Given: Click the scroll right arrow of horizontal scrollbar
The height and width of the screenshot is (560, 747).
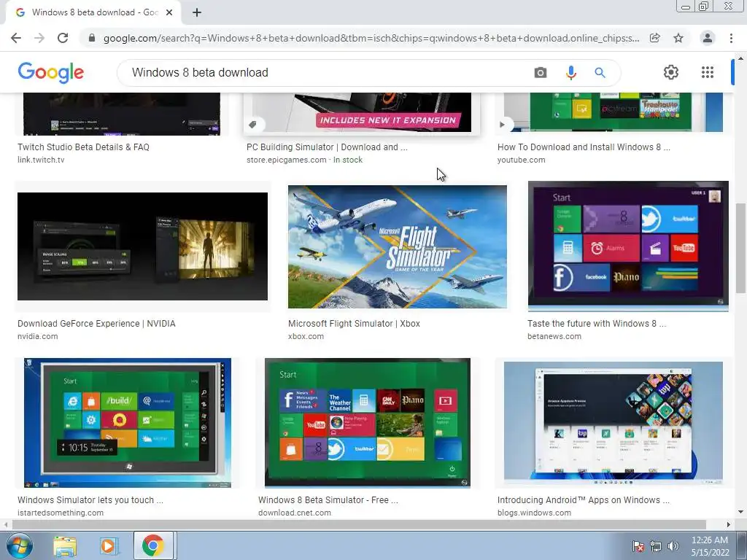Looking at the screenshot, I should click(x=729, y=525).
